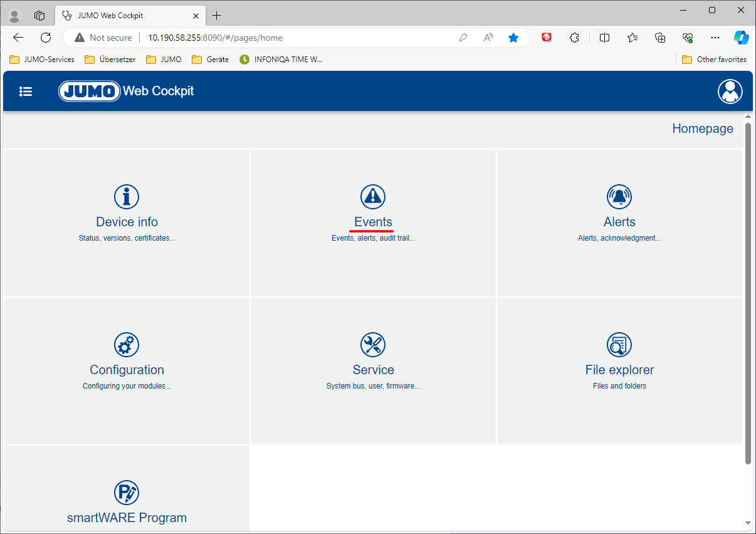Select the Configuration gears icon
The image size is (756, 534).
[x=127, y=345]
